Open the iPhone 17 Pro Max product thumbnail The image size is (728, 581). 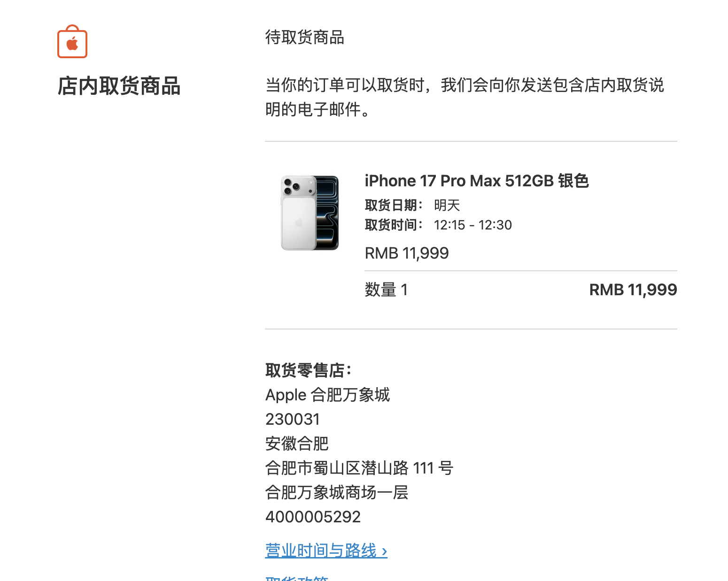pos(310,213)
